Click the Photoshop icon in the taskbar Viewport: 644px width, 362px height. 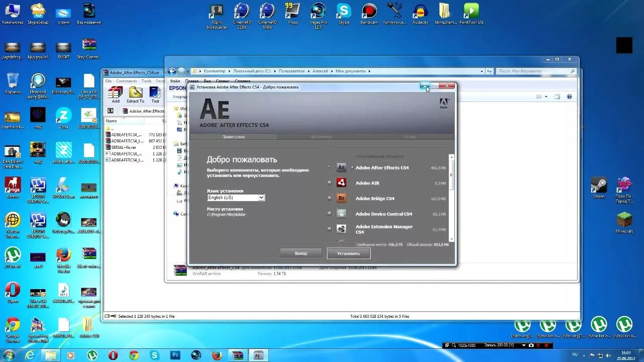175,355
